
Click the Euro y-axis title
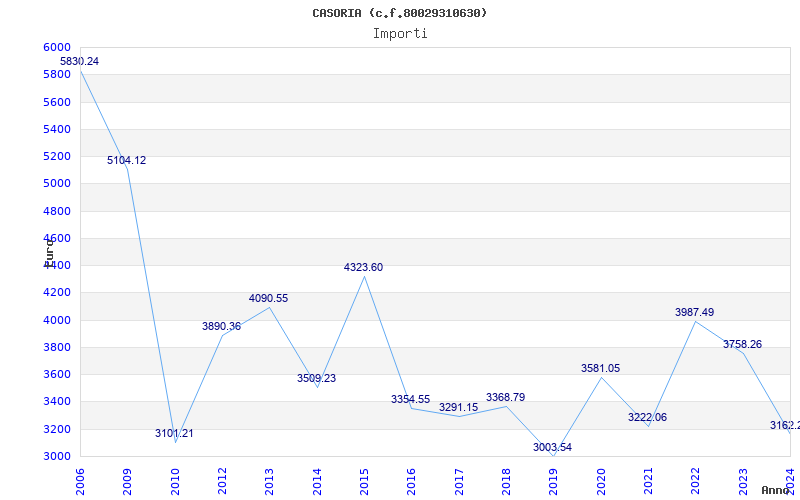click(49, 252)
